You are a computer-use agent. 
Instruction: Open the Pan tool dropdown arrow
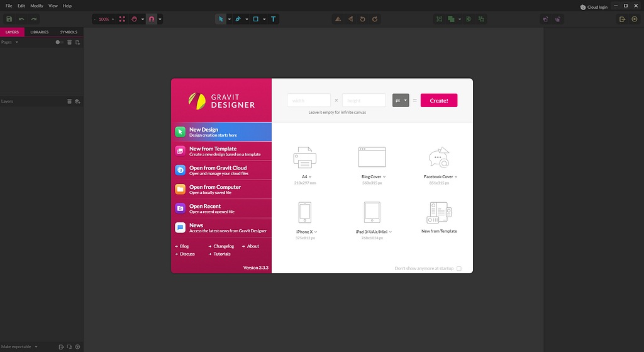point(143,19)
